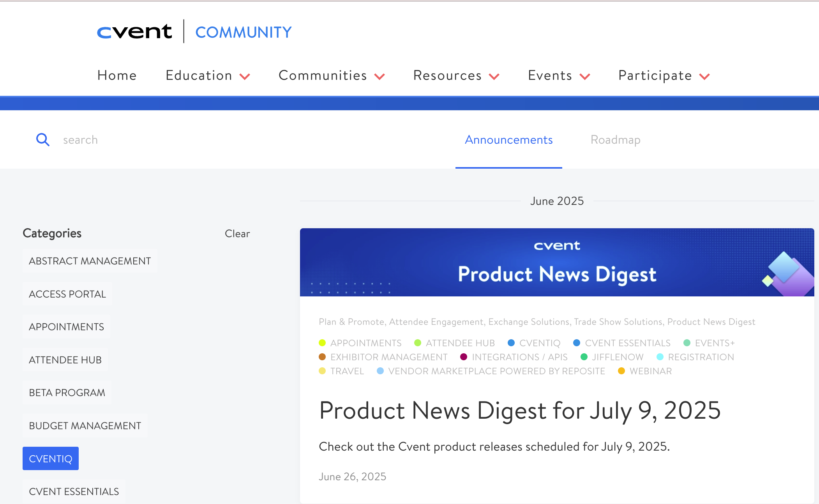The height and width of the screenshot is (504, 819).
Task: Open the Product News Digest banner image
Action: click(x=557, y=262)
